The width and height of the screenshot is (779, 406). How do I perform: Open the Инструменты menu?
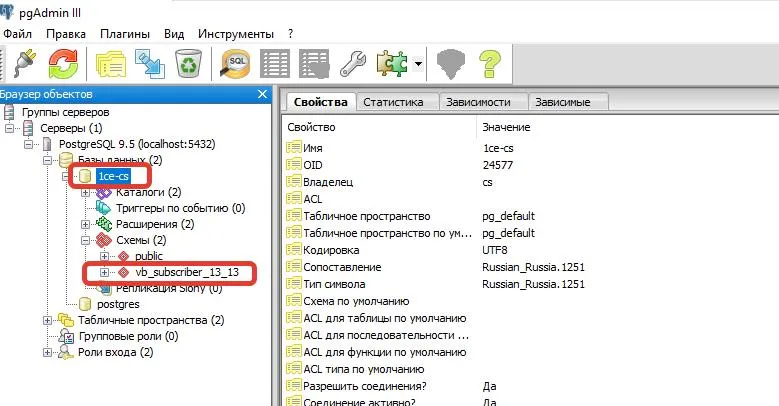tap(236, 33)
